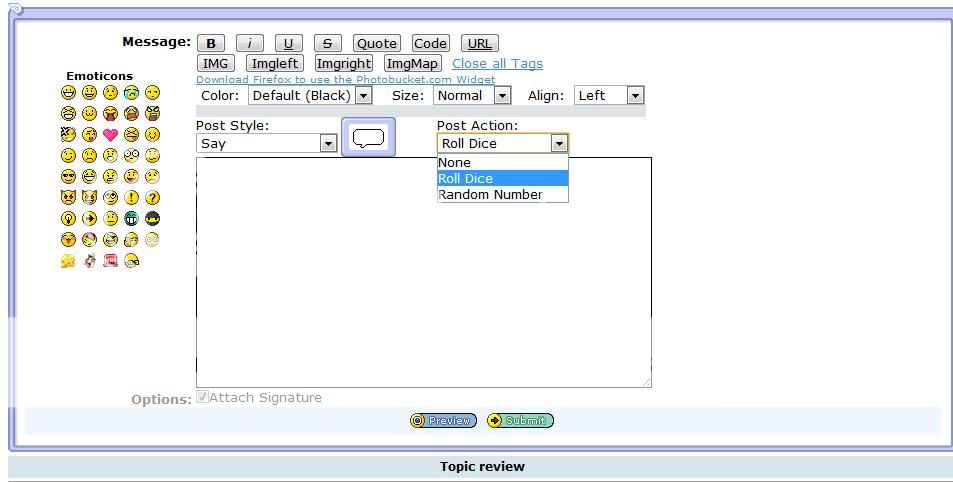Insert an Imgright tag

click(343, 63)
